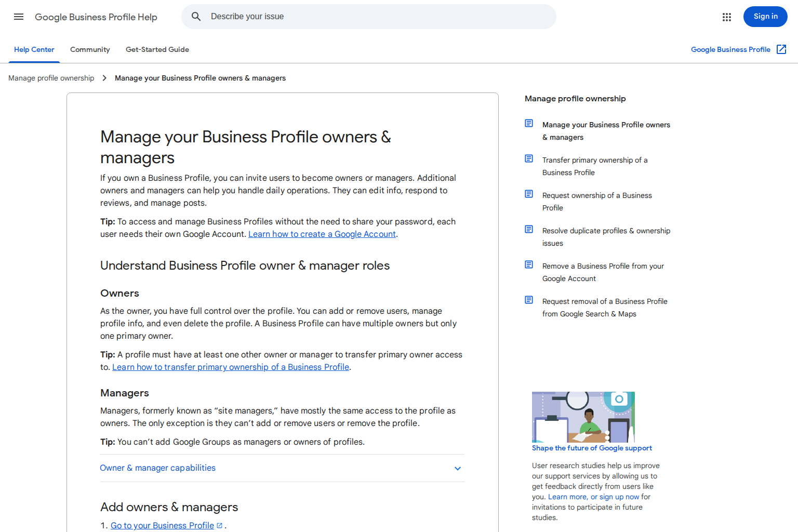Click the Owners subheading
This screenshot has height=532, width=798.
point(119,294)
